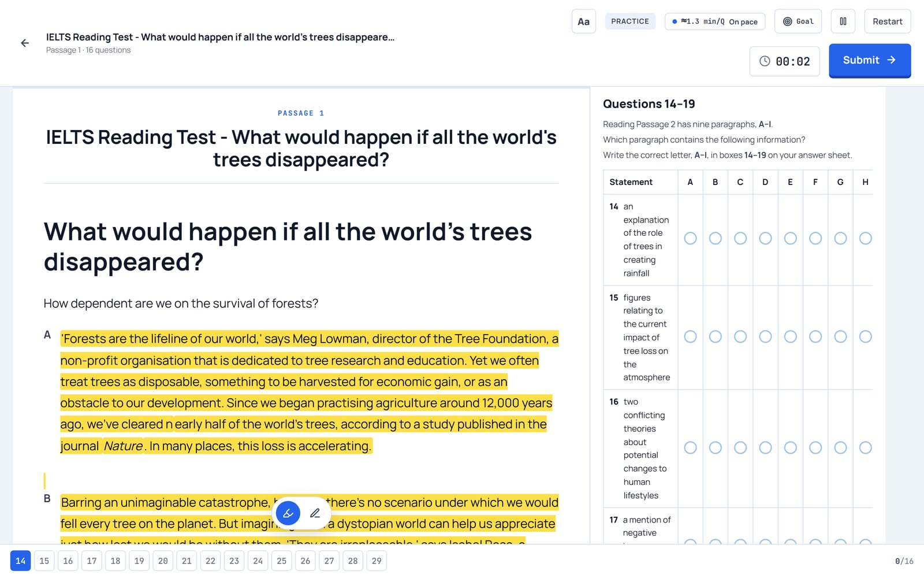This screenshot has width=924, height=578.
Task: Select paragraph E for question 15
Action: click(x=790, y=336)
